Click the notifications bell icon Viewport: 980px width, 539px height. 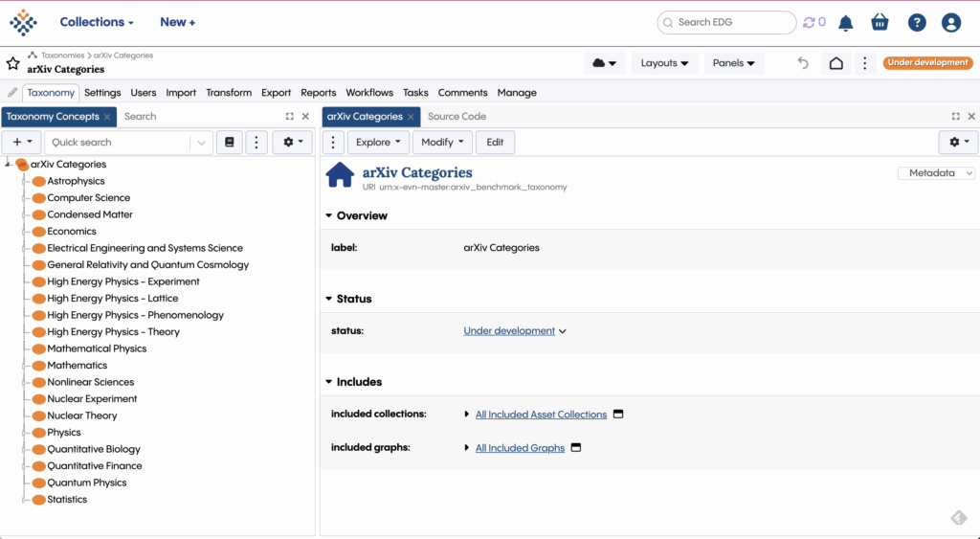(846, 23)
